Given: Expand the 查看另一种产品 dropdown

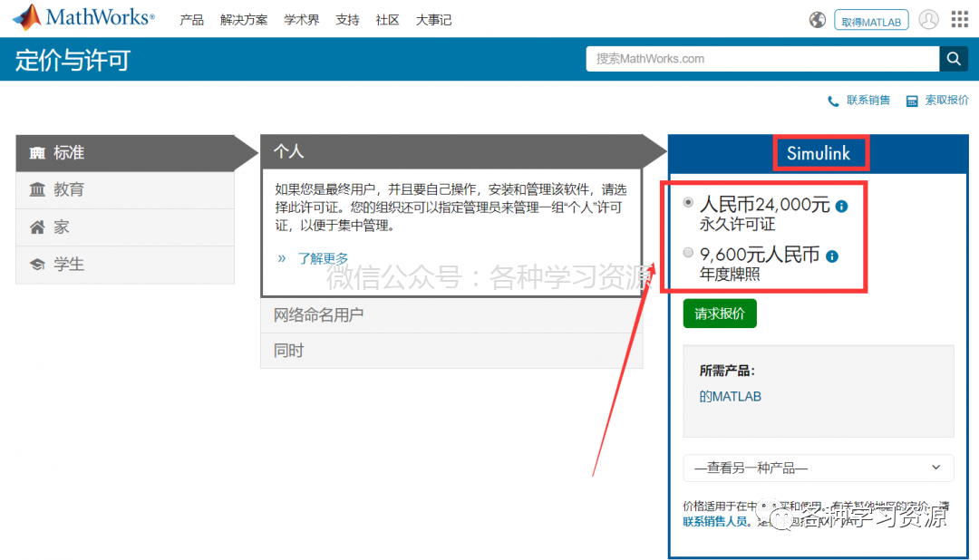Looking at the screenshot, I should coord(819,468).
